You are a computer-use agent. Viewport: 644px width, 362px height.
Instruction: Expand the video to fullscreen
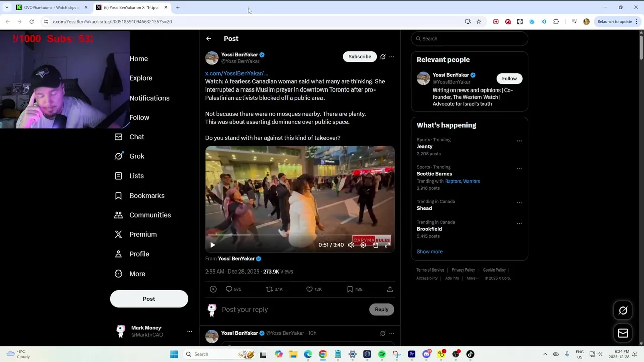coord(387,245)
